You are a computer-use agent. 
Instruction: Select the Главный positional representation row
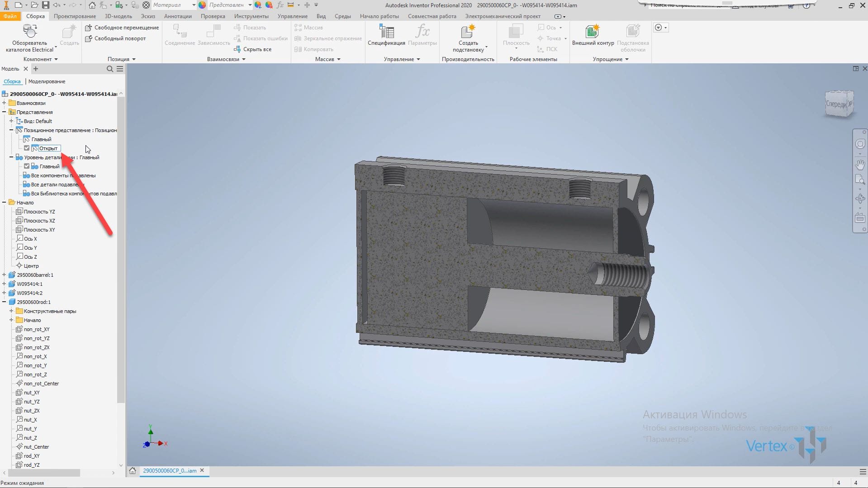click(37, 139)
